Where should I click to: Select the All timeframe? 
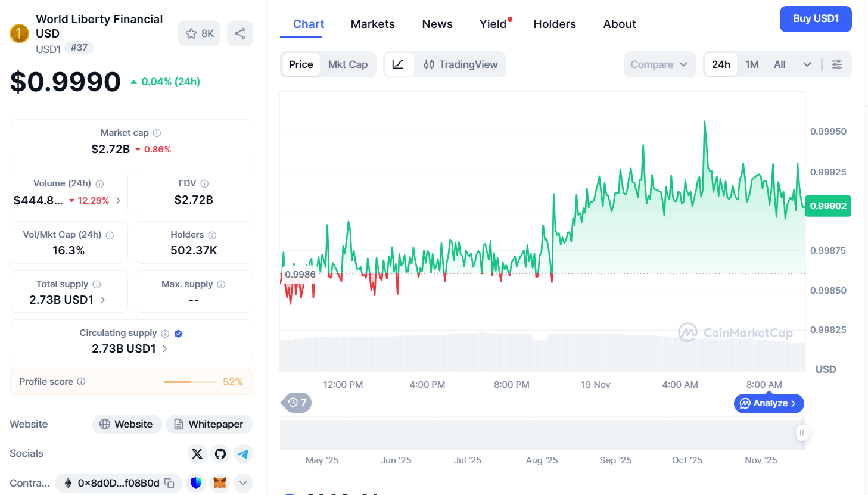(x=779, y=64)
